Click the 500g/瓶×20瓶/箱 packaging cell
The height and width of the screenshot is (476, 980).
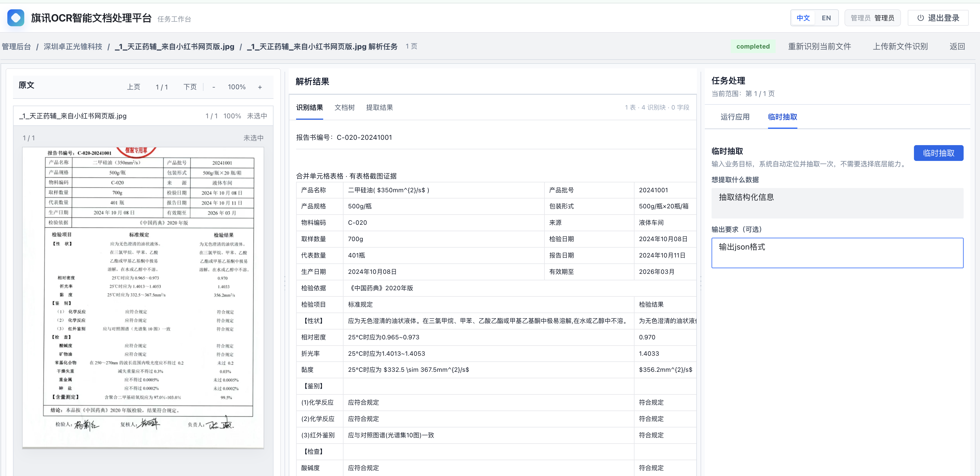pos(665,207)
